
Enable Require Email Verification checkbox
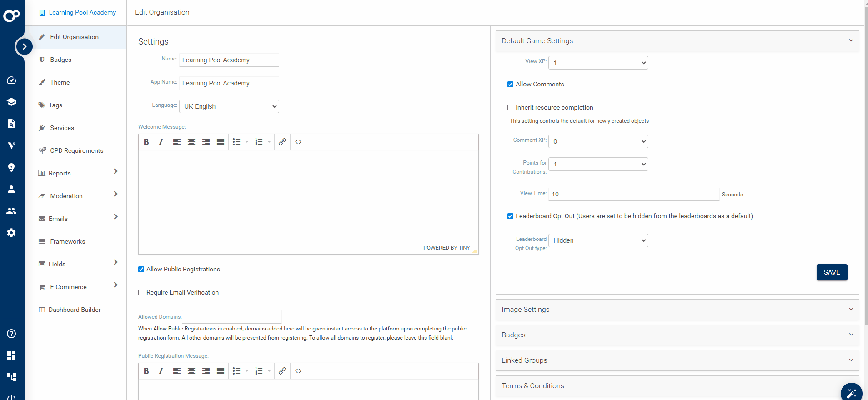click(x=141, y=293)
